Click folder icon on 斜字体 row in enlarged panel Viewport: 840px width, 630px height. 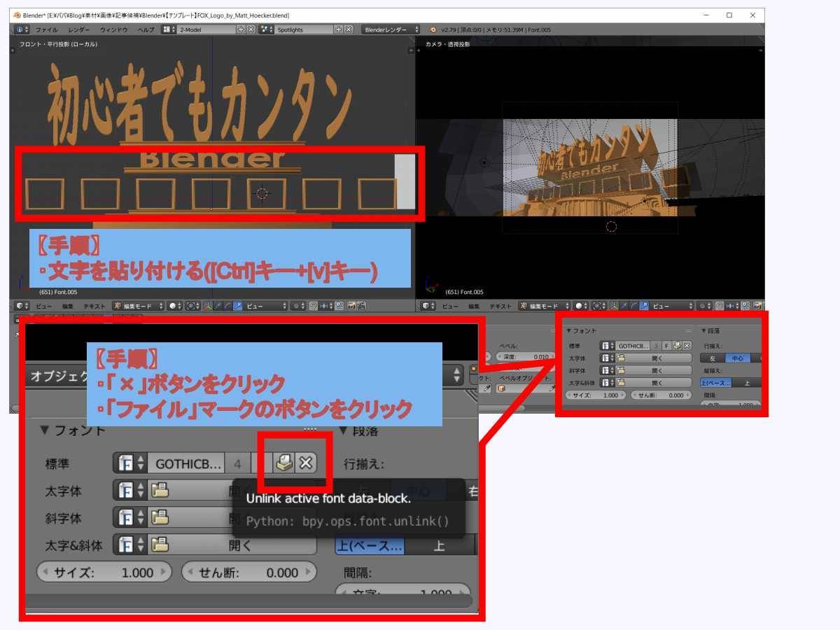[x=160, y=518]
